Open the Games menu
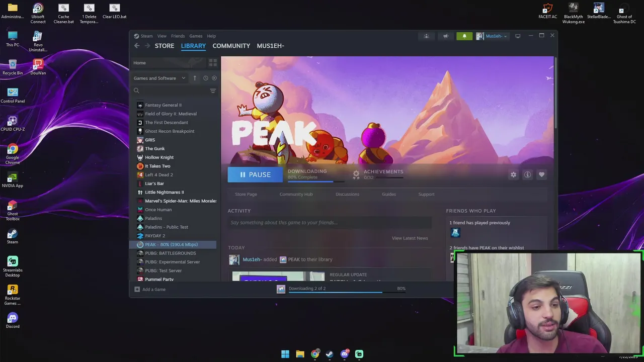Screen dimensions: 644x362 point(196,36)
